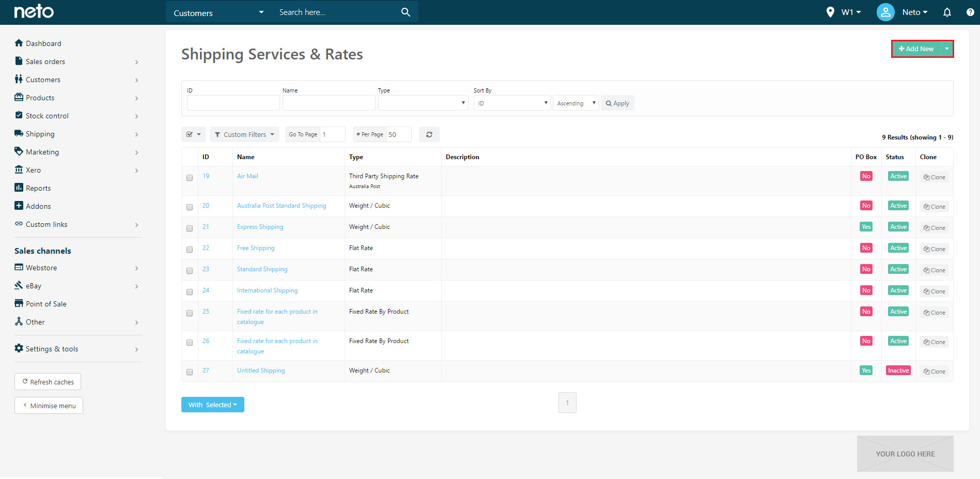The image size is (980, 479).
Task: Tick the checkbox for Standard Shipping
Action: tap(190, 271)
